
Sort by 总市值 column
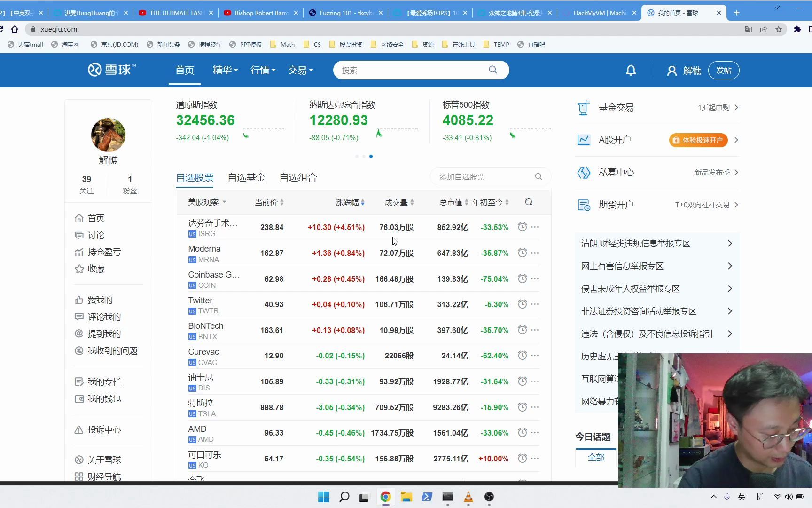[453, 202]
